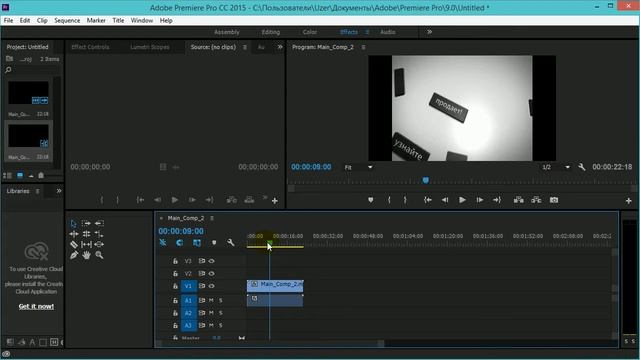The width and height of the screenshot is (640, 360).
Task: Toggle sync lock on track A3
Action: click(202, 326)
